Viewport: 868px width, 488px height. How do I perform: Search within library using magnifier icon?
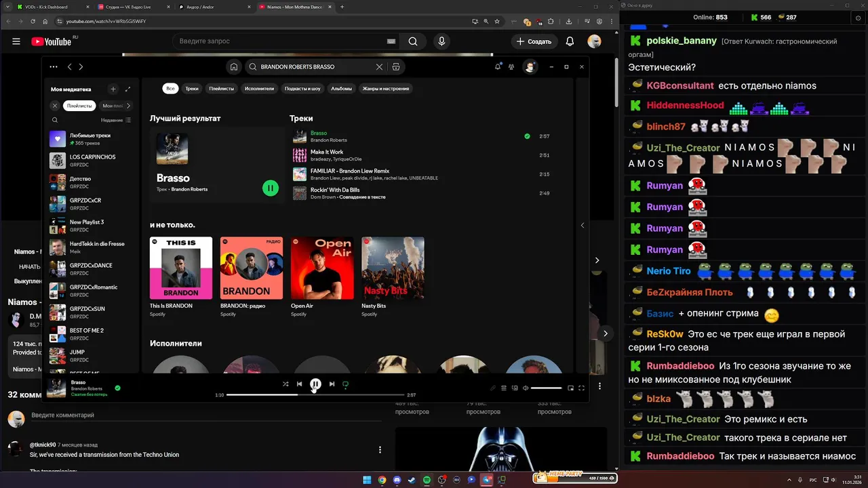tap(55, 120)
